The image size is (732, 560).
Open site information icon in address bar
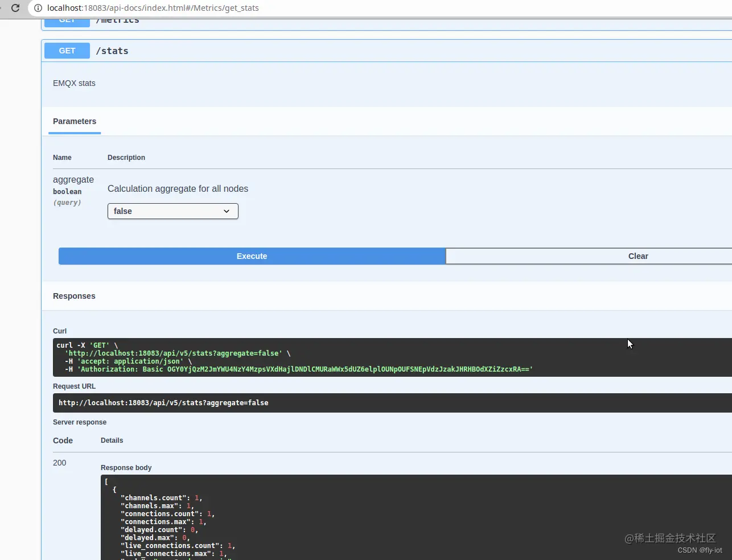38,8
